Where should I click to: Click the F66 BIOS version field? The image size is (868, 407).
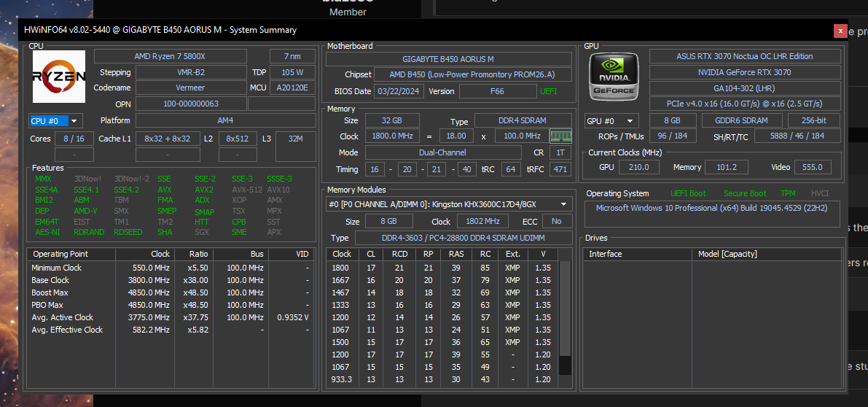click(497, 91)
